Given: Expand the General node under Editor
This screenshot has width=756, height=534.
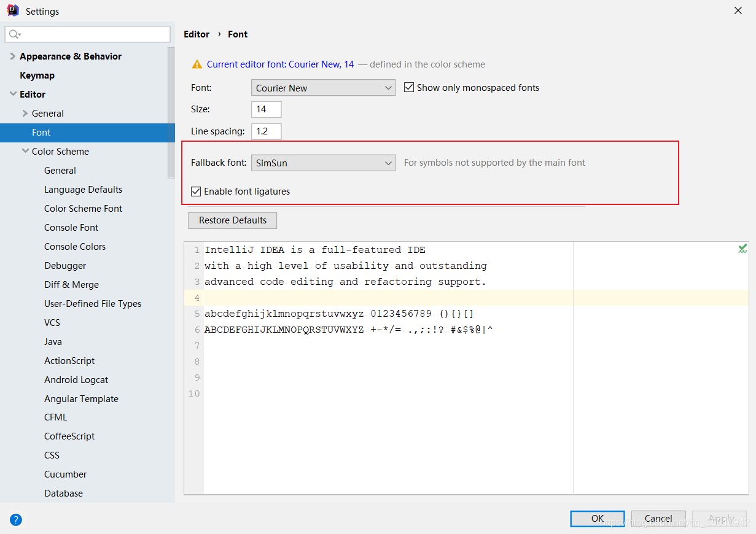Looking at the screenshot, I should (x=25, y=114).
